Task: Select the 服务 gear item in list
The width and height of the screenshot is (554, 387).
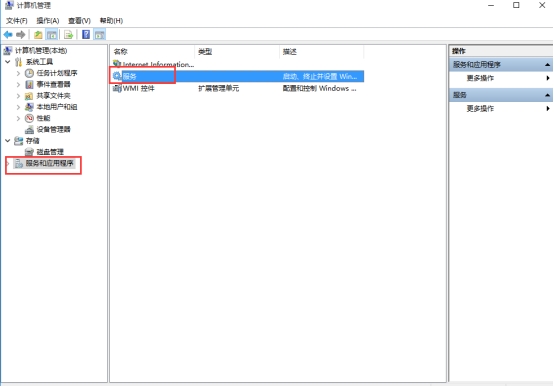Action: 130,76
